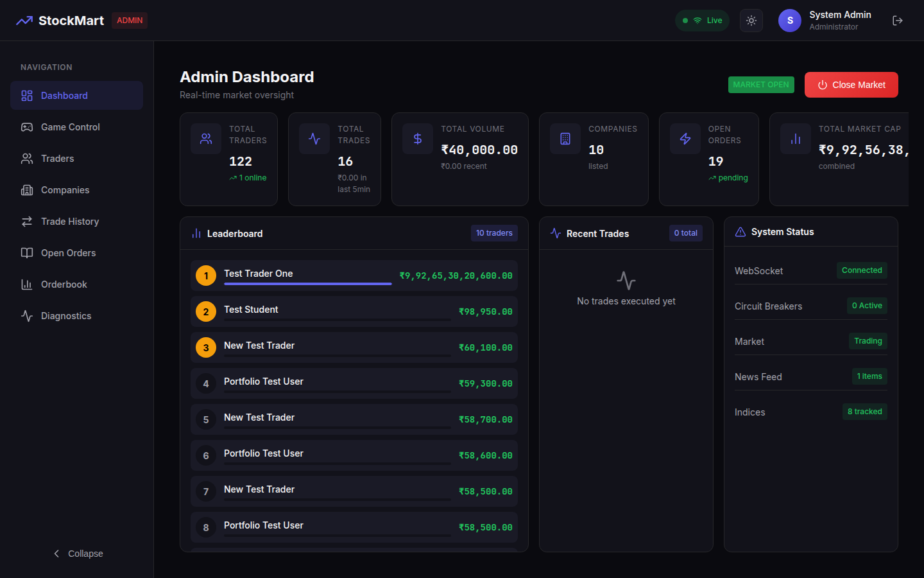Click the logout icon in the header

coord(898,20)
